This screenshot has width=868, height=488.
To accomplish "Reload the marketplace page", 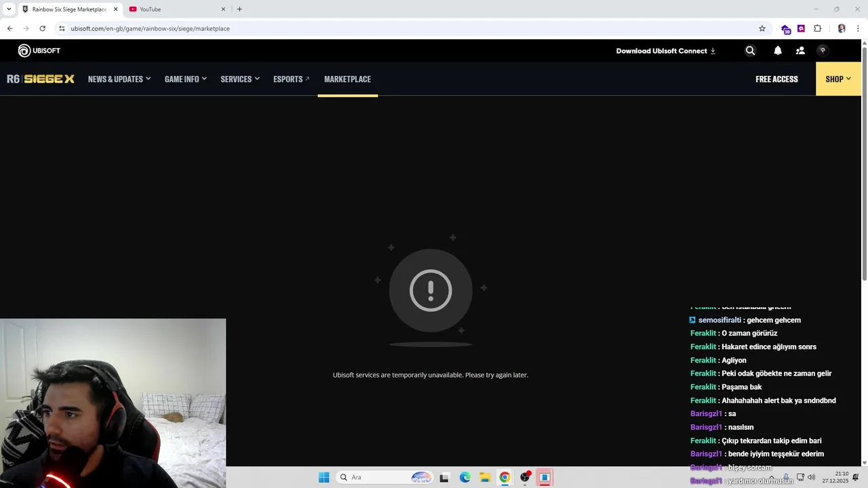I will (x=42, y=28).
